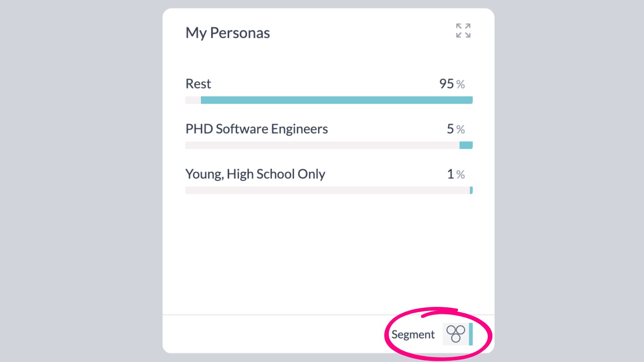Click unfilled grey part of Rest bar
This screenshot has height=362, width=644.
[193, 100]
